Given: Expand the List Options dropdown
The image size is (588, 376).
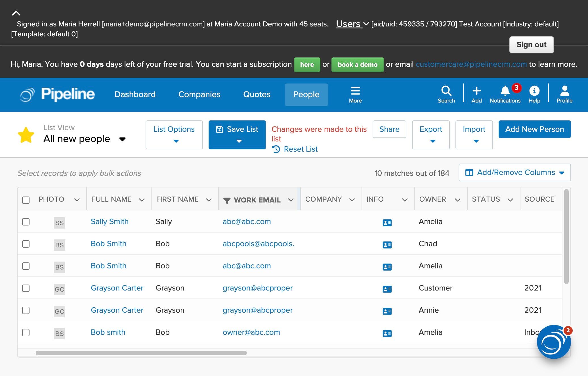Looking at the screenshot, I should click(x=174, y=135).
